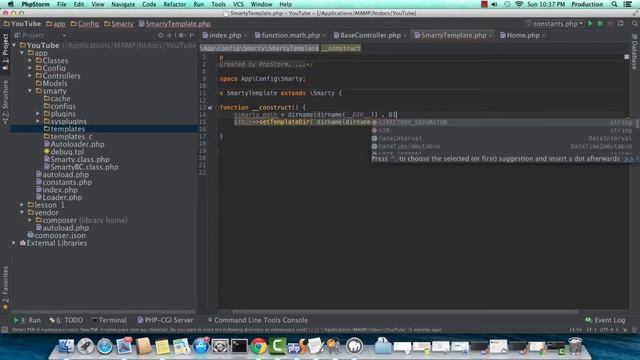Viewport: 640px width, 360px height.
Task: Open the Run tool window
Action: pyautogui.click(x=27, y=320)
